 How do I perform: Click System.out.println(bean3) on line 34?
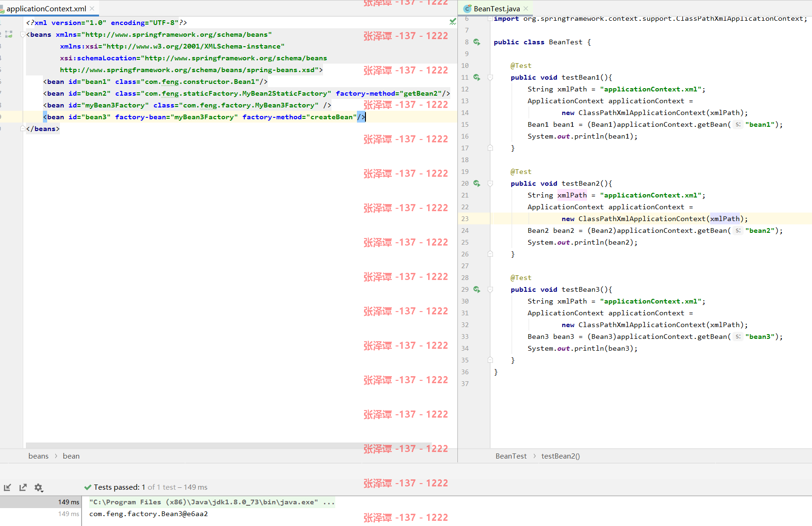click(582, 348)
